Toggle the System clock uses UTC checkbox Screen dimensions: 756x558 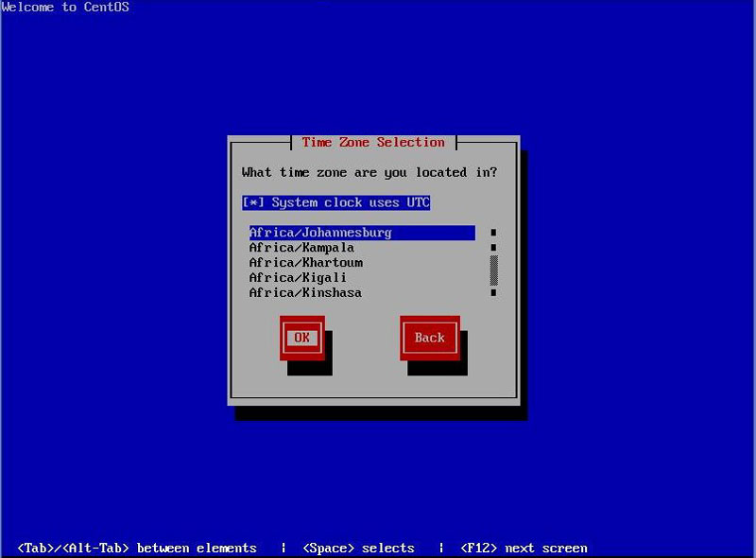point(335,202)
